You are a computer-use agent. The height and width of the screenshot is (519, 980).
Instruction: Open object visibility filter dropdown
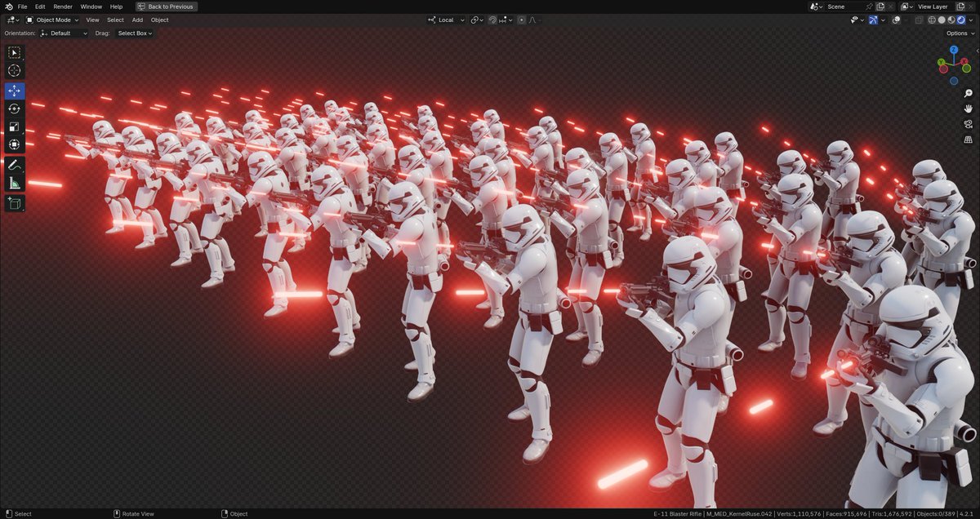[855, 20]
